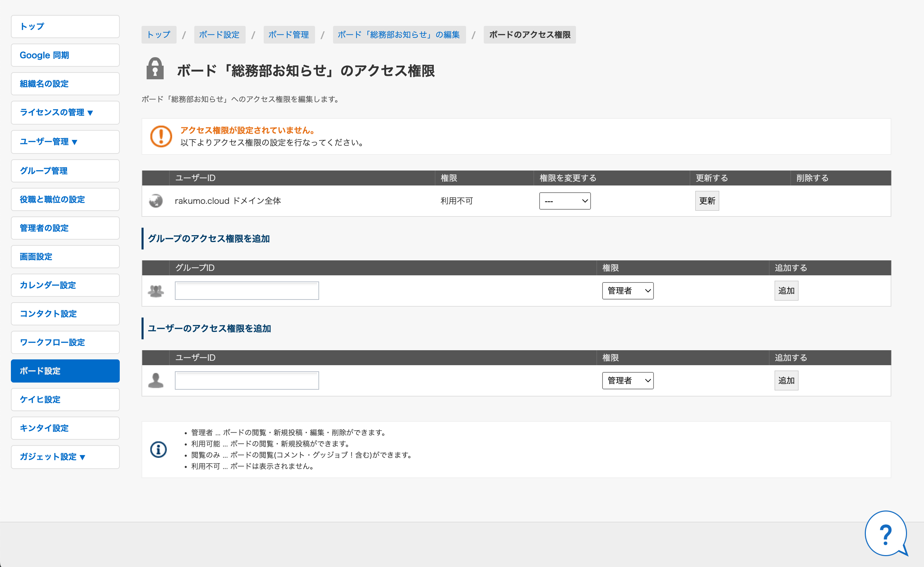Viewport: 924px width, 567px height.
Task: Click the single user silhouette icon
Action: tap(155, 380)
